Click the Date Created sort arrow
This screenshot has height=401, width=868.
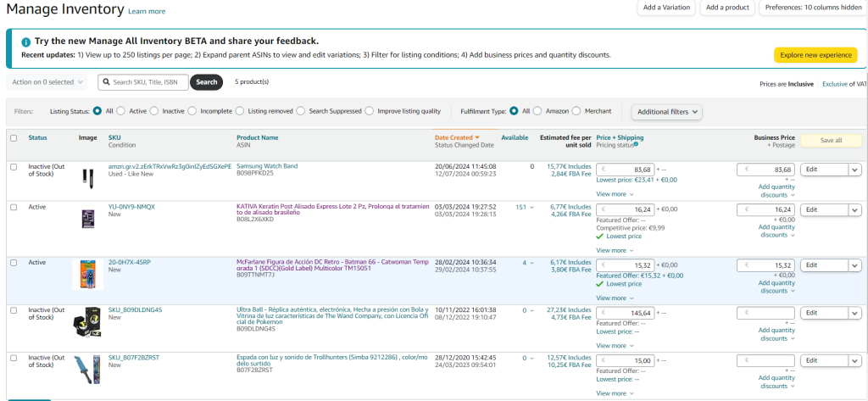477,137
